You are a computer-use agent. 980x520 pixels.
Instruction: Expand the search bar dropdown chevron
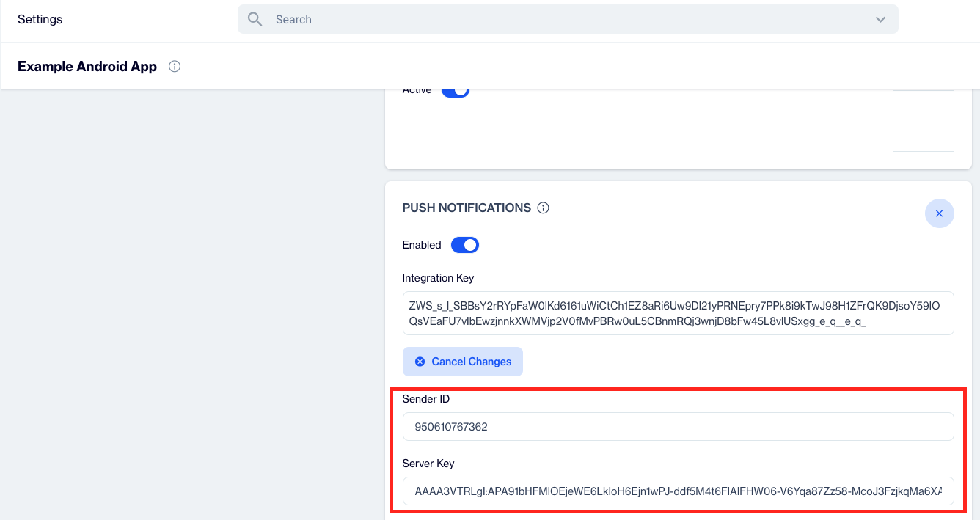point(880,20)
